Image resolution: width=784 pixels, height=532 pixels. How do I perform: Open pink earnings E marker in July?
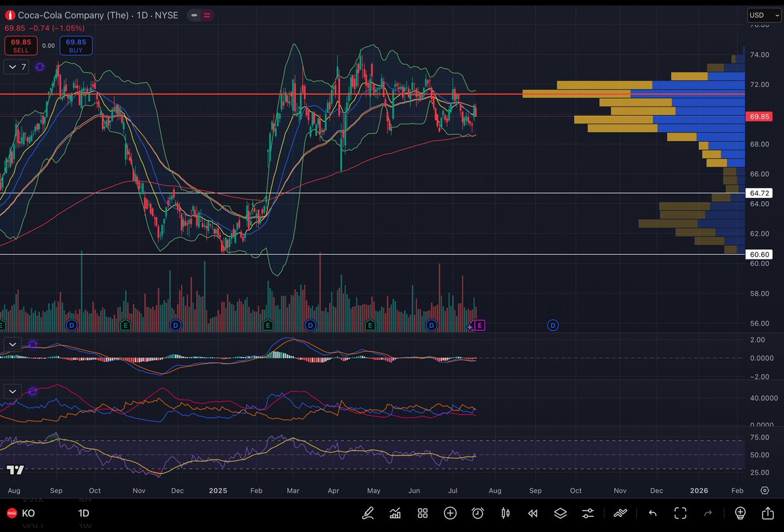tap(479, 325)
